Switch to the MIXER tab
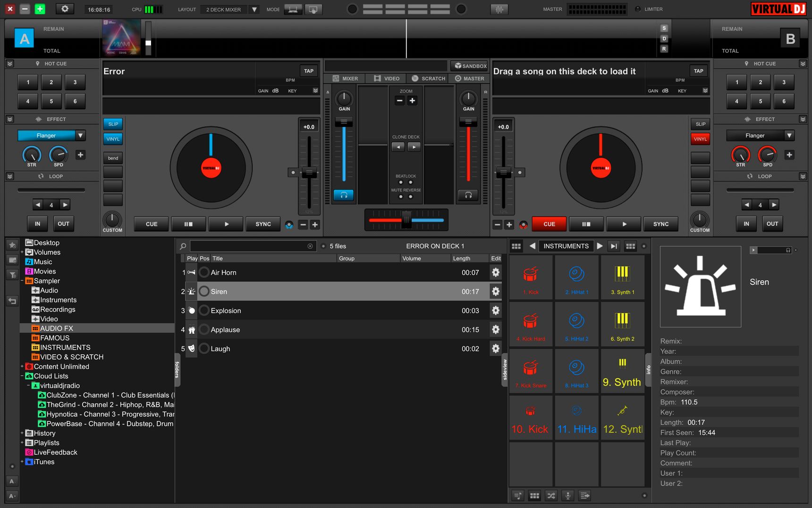812x508 pixels. (x=346, y=78)
